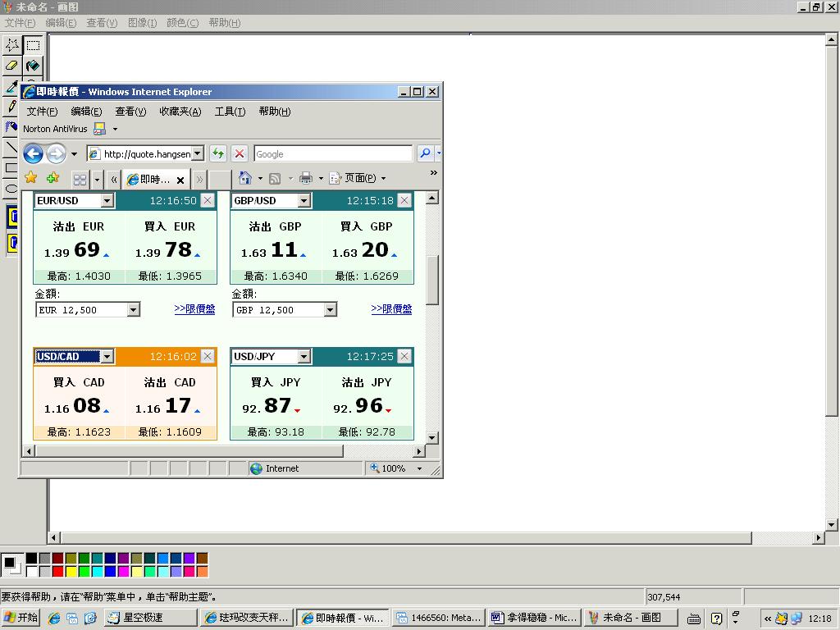Click the Refresh page icon

tap(217, 153)
